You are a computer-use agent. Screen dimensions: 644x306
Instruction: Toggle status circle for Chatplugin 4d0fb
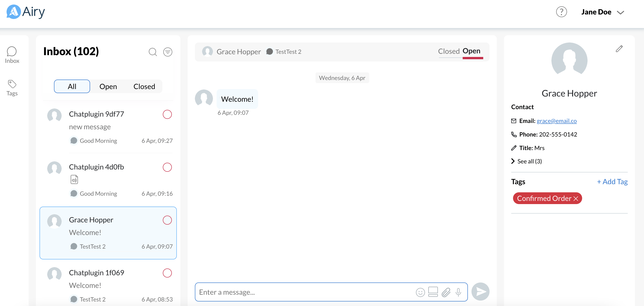tap(167, 167)
